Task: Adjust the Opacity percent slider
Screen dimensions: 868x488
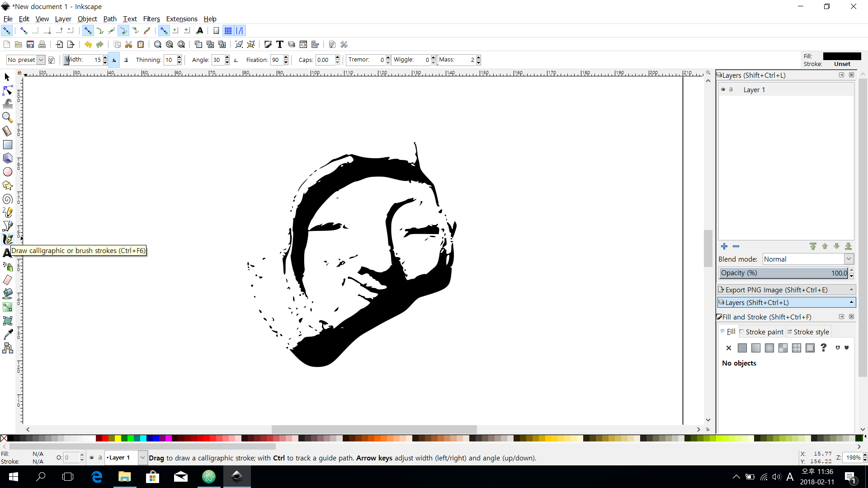Action: [784, 273]
